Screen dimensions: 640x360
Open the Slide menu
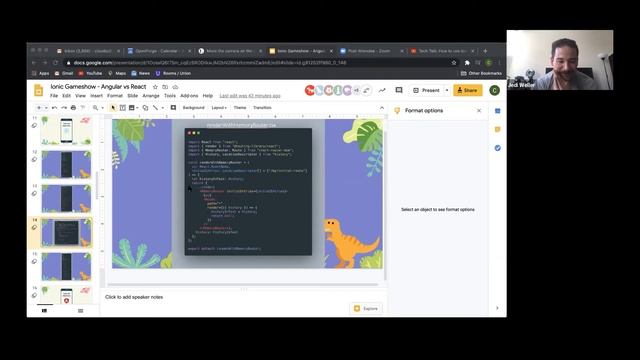click(133, 96)
